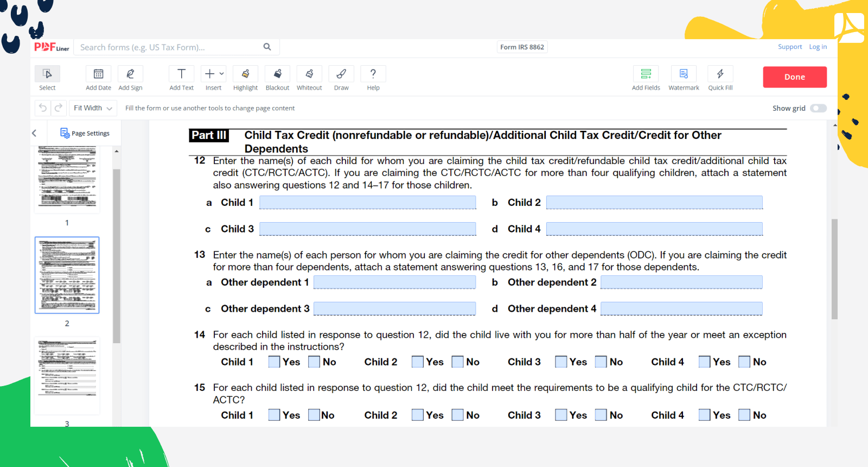Viewport: 868px width, 467px height.
Task: Select the Add Text tool
Action: tap(181, 74)
